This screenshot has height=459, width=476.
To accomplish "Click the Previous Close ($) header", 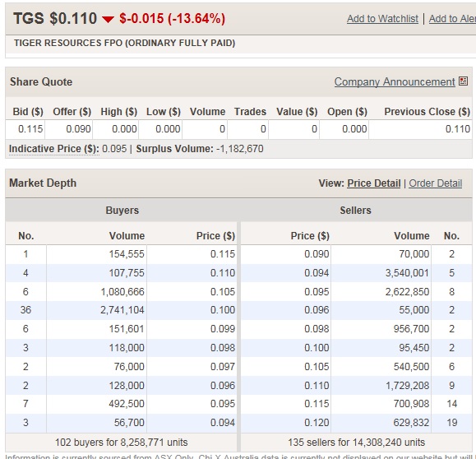I will [427, 112].
